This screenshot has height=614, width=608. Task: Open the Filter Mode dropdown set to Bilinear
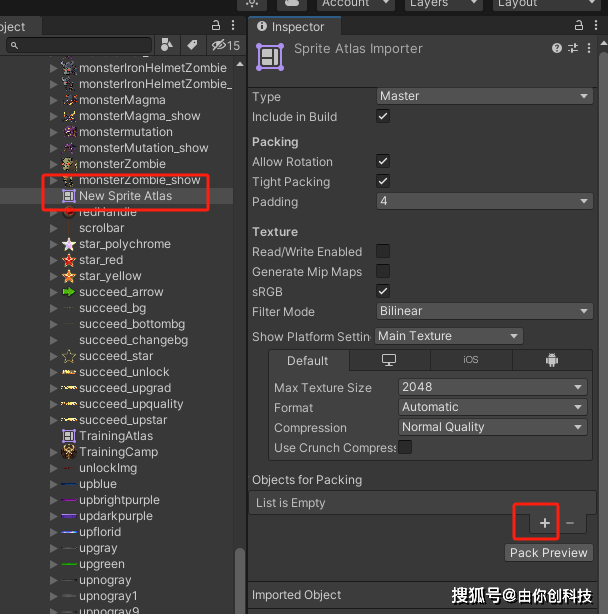pos(485,311)
